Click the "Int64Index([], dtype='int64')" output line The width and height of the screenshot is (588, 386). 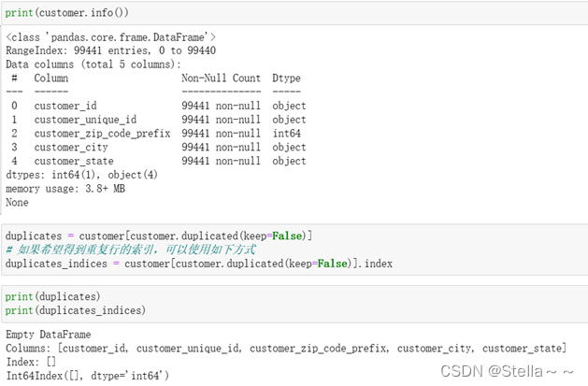[88, 376]
